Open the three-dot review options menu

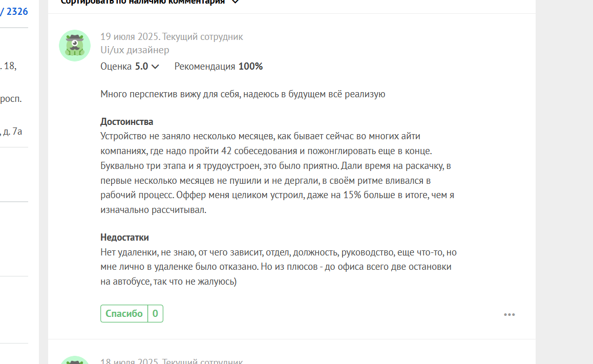point(509,314)
